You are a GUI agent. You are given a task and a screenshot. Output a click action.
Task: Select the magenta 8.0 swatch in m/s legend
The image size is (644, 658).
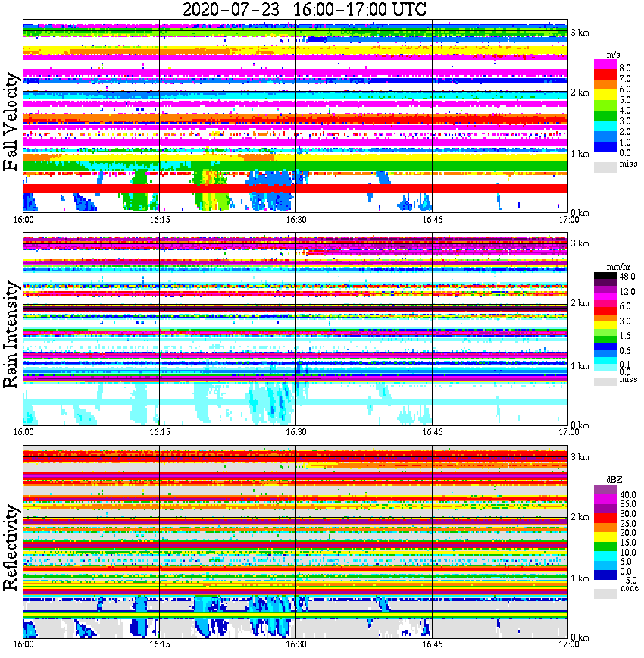(605, 64)
